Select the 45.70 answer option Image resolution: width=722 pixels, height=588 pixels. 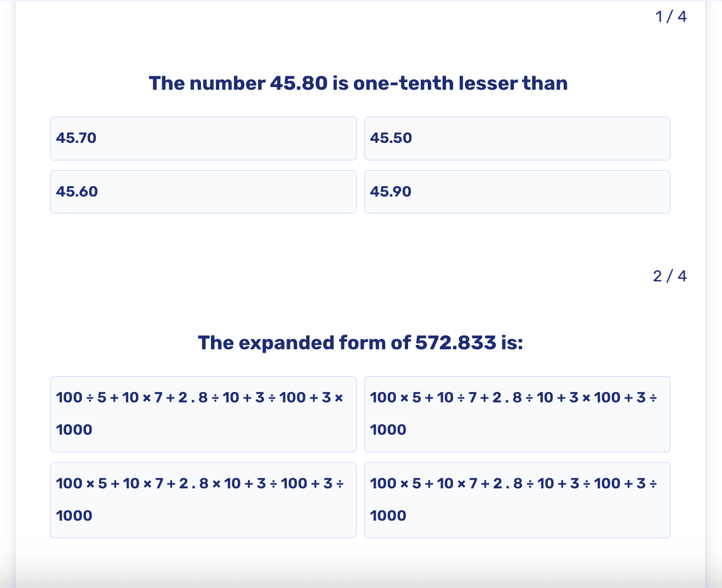click(x=203, y=138)
